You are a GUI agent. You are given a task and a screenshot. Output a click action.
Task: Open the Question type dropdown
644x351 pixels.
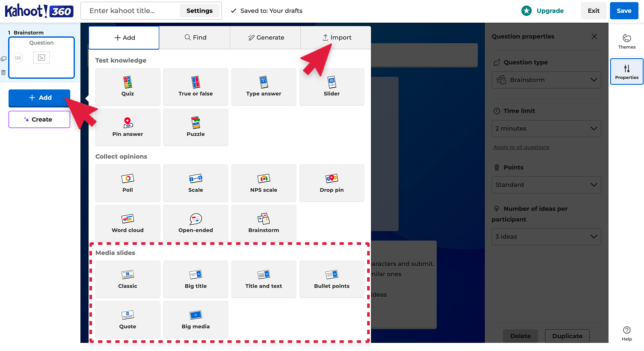546,80
